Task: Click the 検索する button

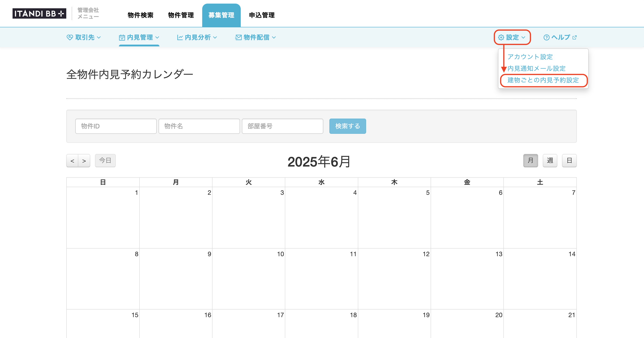Action: pos(348,126)
